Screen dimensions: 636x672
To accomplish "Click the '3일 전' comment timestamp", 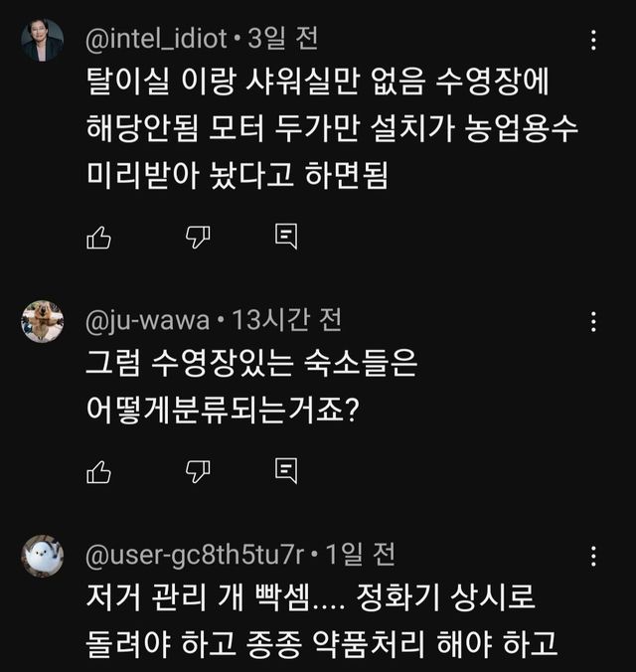I will 281,39.
